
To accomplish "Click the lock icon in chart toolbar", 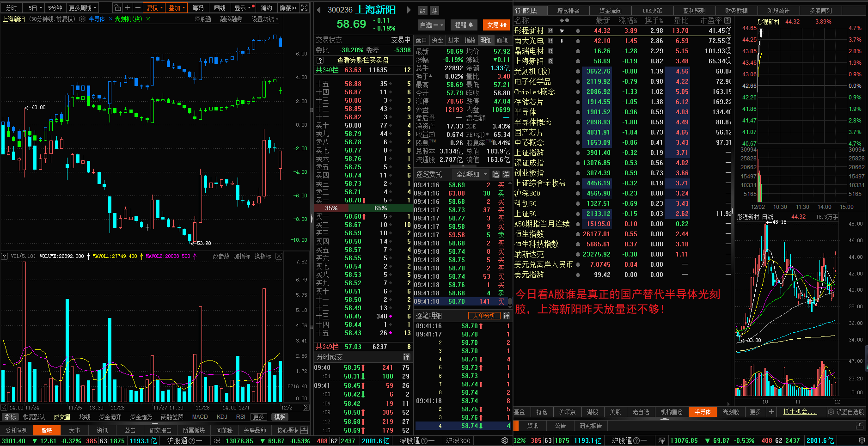I will coord(117,8).
